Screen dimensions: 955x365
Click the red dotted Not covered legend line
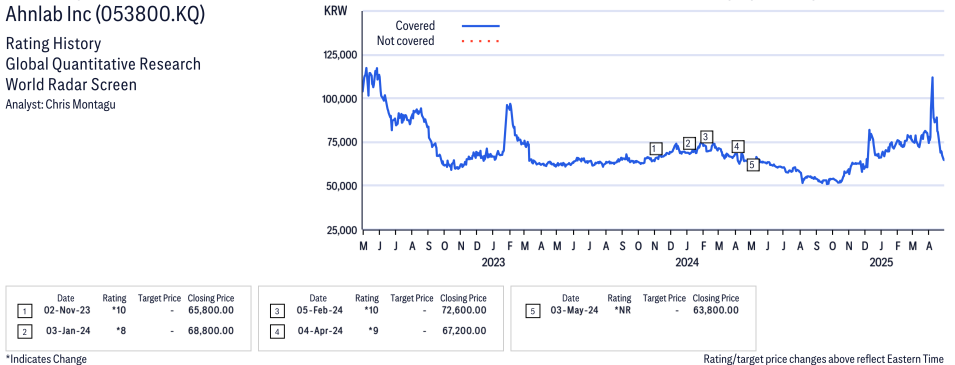[x=481, y=41]
